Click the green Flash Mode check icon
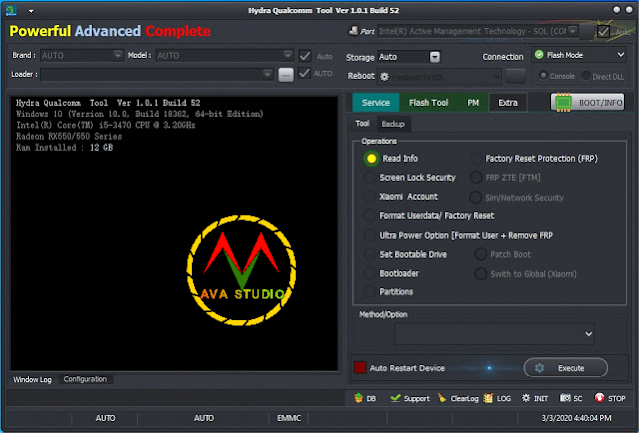This screenshot has height=434, width=640. [x=539, y=55]
